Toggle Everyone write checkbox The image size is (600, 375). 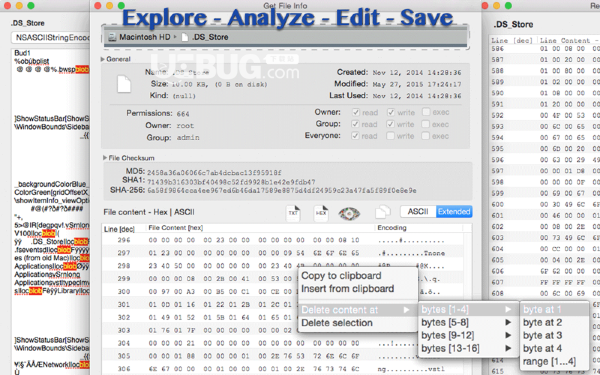(x=390, y=136)
